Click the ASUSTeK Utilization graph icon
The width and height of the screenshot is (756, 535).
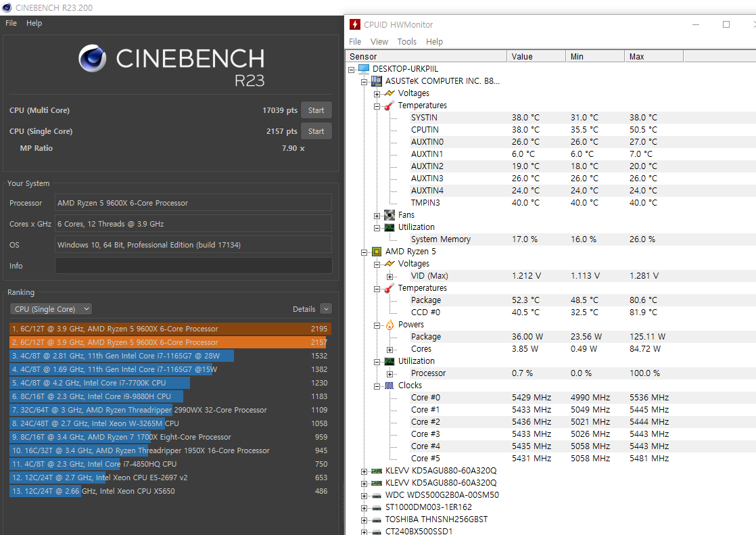tap(389, 227)
